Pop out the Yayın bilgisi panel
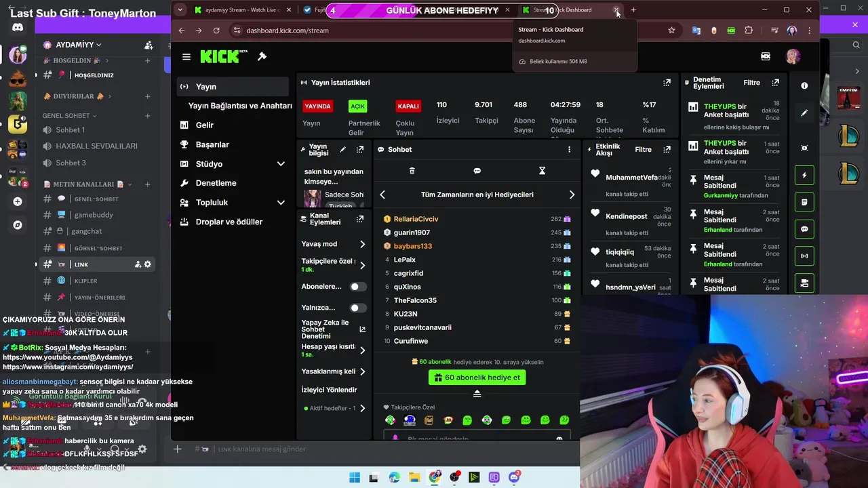The height and width of the screenshot is (488, 868). pos(359,149)
